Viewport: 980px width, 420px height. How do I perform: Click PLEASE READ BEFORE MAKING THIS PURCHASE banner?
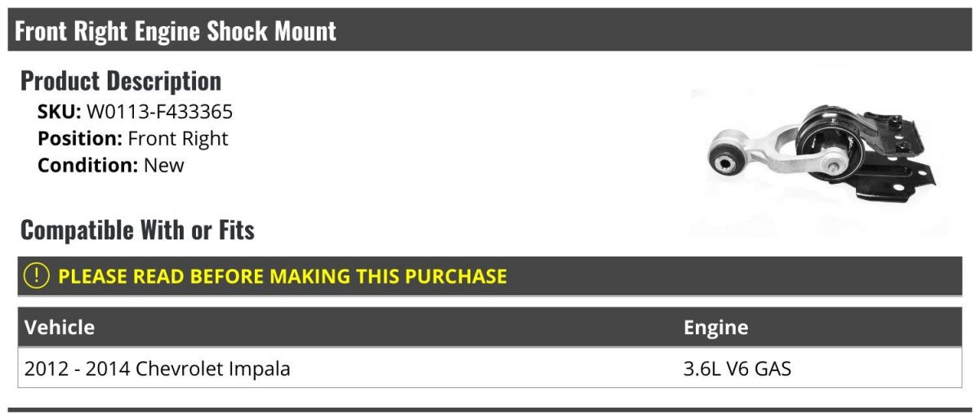490,276
